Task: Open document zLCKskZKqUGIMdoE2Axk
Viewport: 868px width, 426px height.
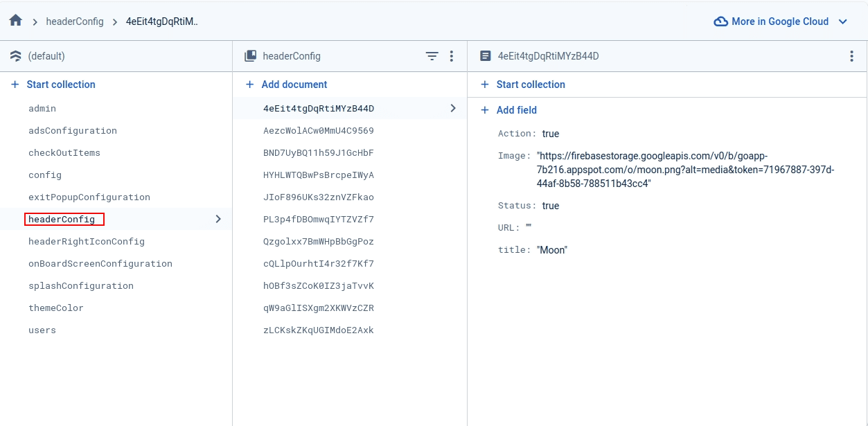Action: tap(319, 330)
